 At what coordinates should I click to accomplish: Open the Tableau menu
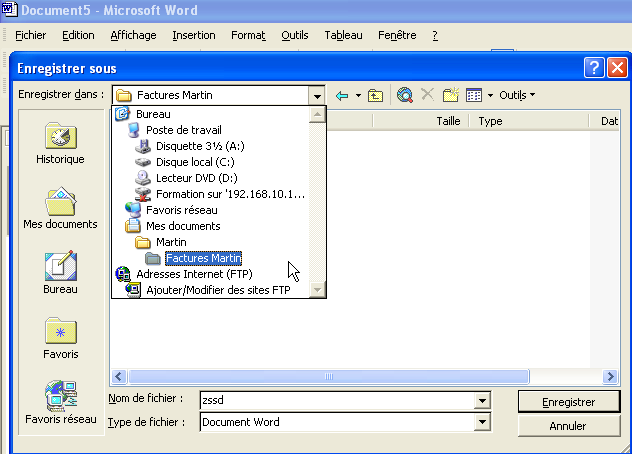[343, 35]
